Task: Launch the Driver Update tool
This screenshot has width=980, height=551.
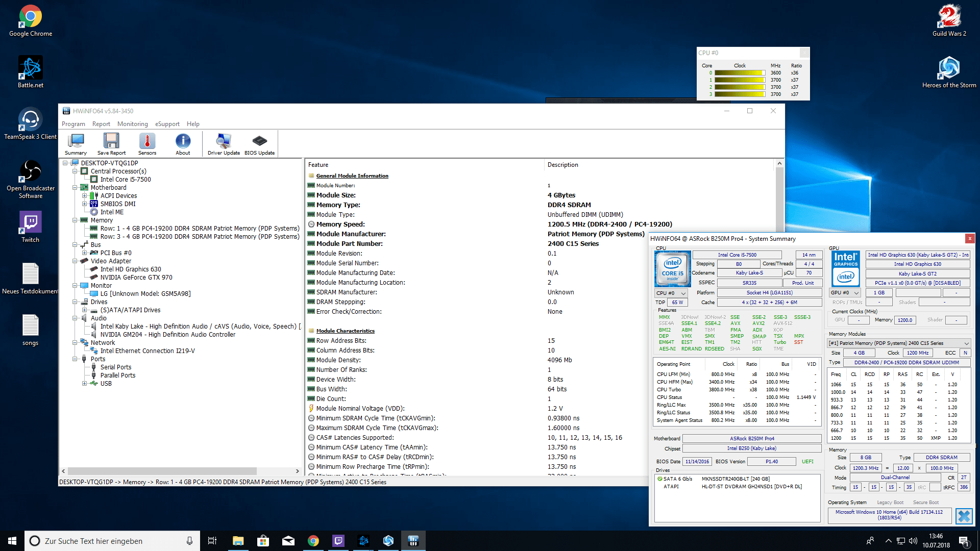Action: click(224, 144)
